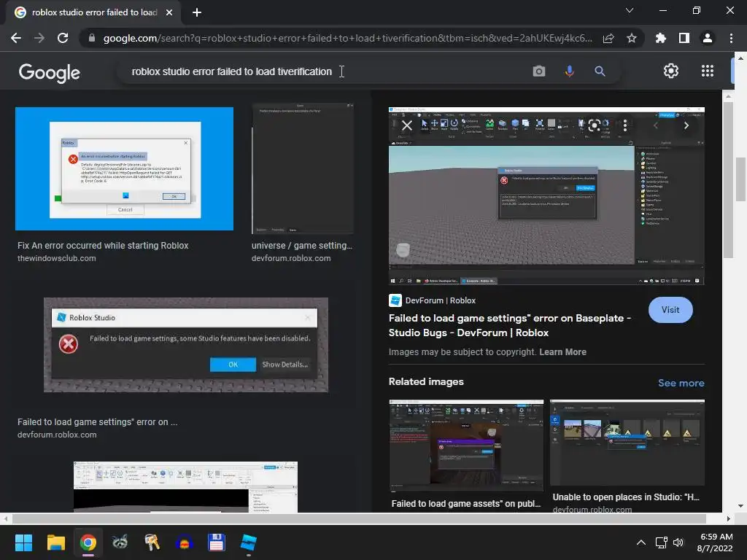Show the next preview image
Image resolution: width=747 pixels, height=560 pixels.
(x=686, y=125)
